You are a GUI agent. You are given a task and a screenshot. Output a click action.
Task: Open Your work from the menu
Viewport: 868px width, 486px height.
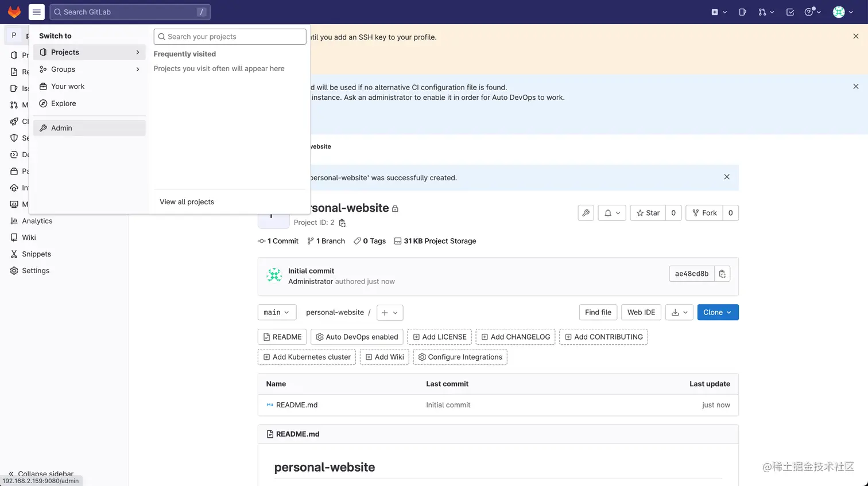click(x=90, y=87)
